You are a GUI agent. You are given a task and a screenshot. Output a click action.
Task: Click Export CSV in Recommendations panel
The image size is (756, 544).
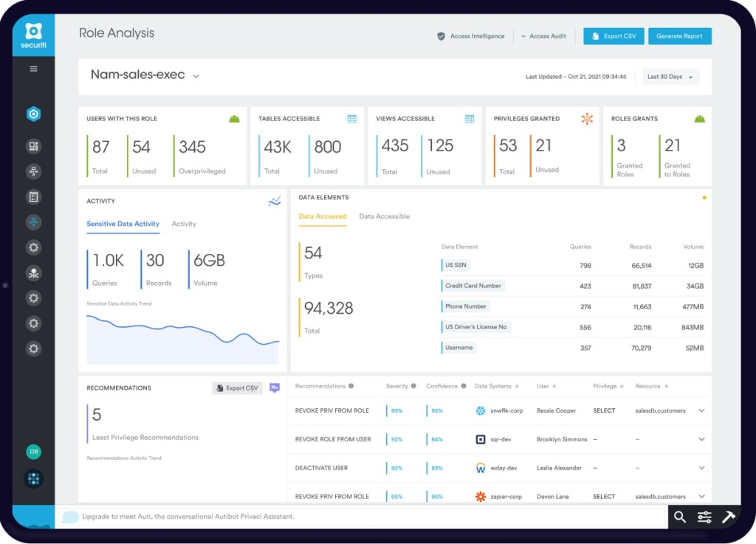pos(237,388)
